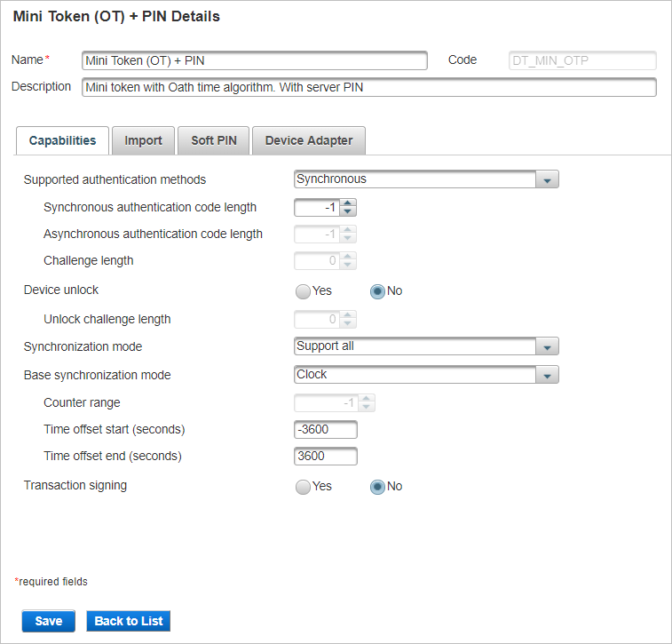
Task: Click the synchronous code length value field
Action: coord(317,208)
